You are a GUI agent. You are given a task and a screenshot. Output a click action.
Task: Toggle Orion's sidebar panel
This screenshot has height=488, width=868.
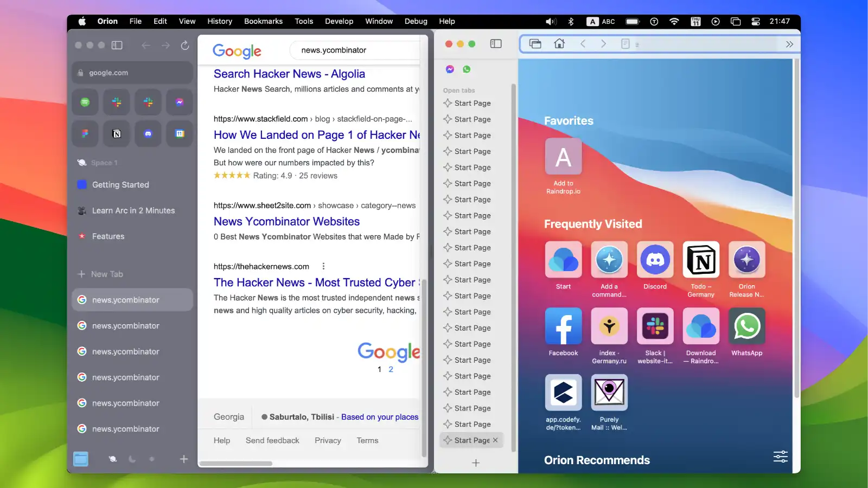[495, 44]
